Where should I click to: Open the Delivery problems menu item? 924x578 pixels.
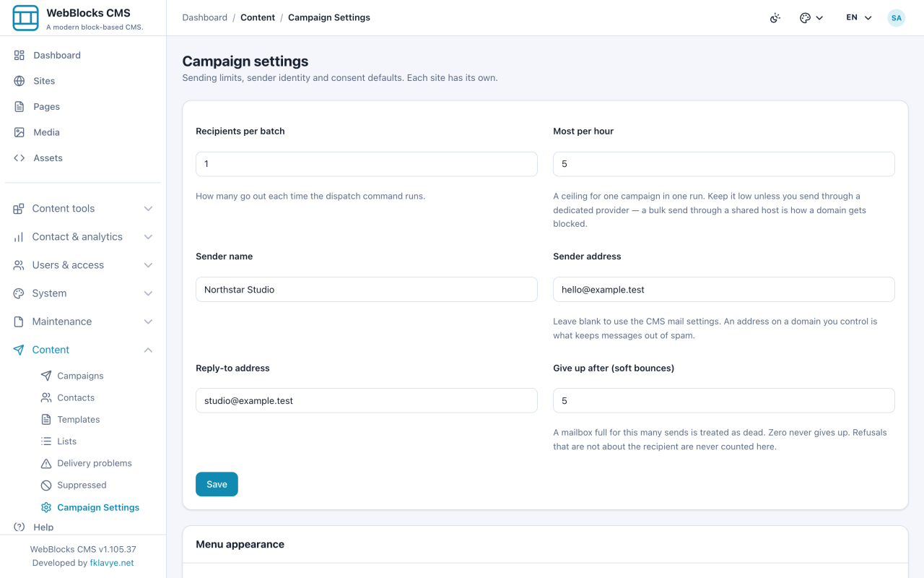click(97, 463)
